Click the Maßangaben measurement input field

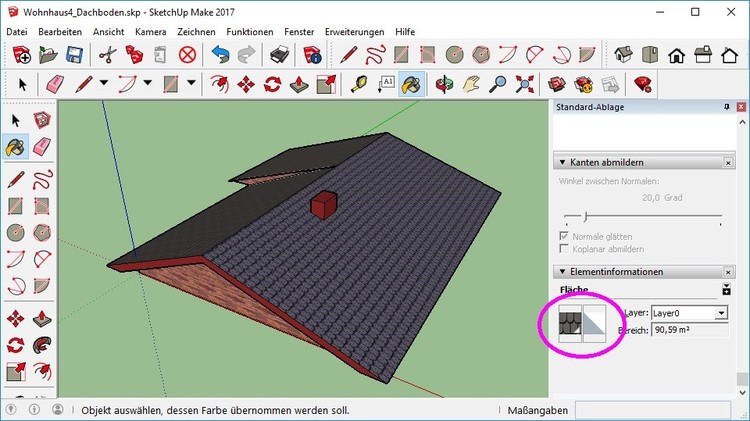point(652,410)
